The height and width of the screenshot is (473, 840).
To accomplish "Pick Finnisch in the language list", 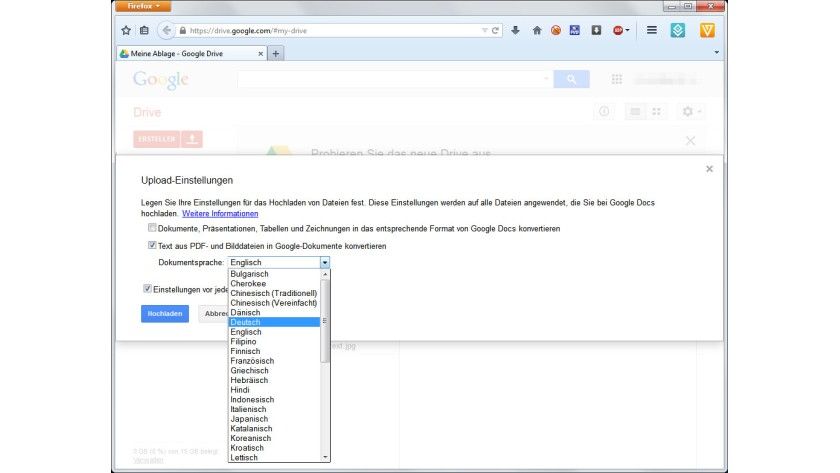I will [x=275, y=351].
